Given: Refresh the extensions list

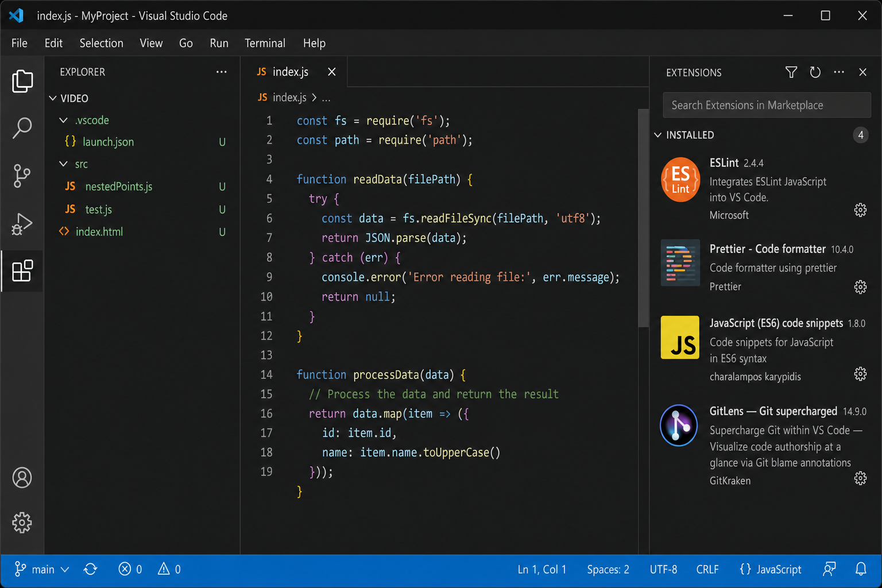Looking at the screenshot, I should [815, 72].
